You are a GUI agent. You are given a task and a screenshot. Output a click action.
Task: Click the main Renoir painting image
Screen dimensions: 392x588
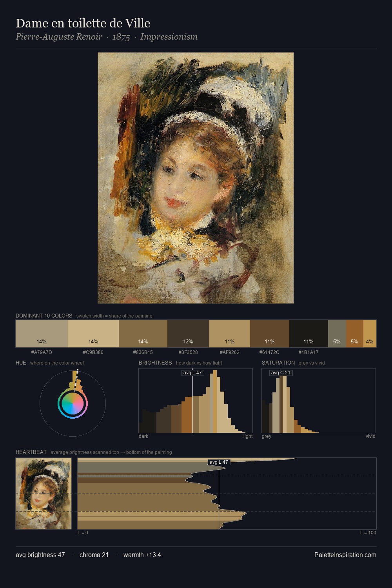196,178
